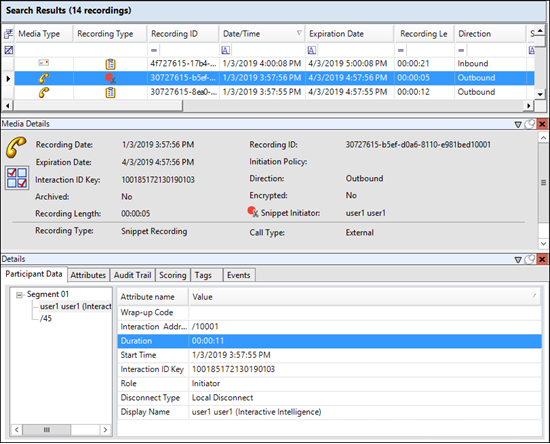The image size is (550, 444).
Task: Close the Details panel
Action: (x=542, y=259)
